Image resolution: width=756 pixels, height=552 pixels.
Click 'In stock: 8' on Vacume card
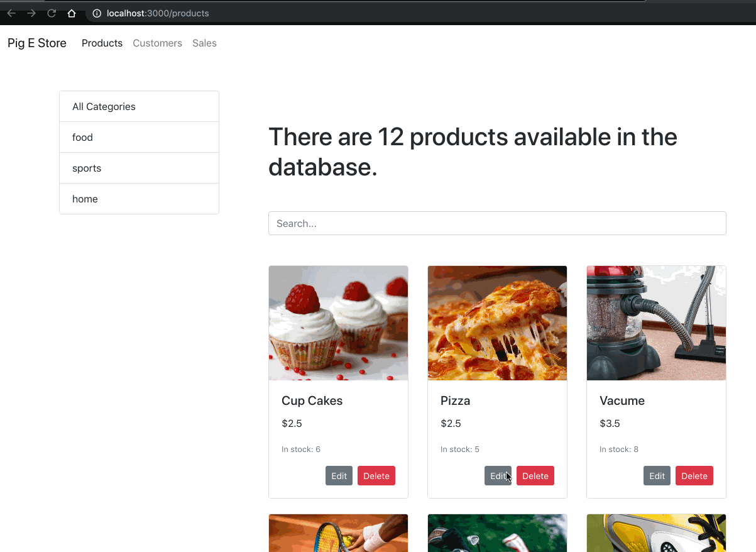coord(619,449)
